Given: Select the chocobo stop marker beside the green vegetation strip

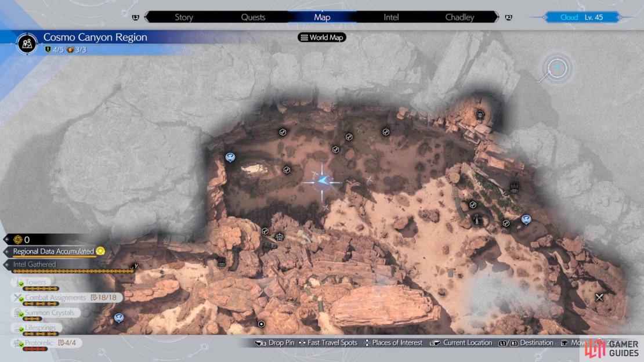Looking at the screenshot, I should (526, 219).
